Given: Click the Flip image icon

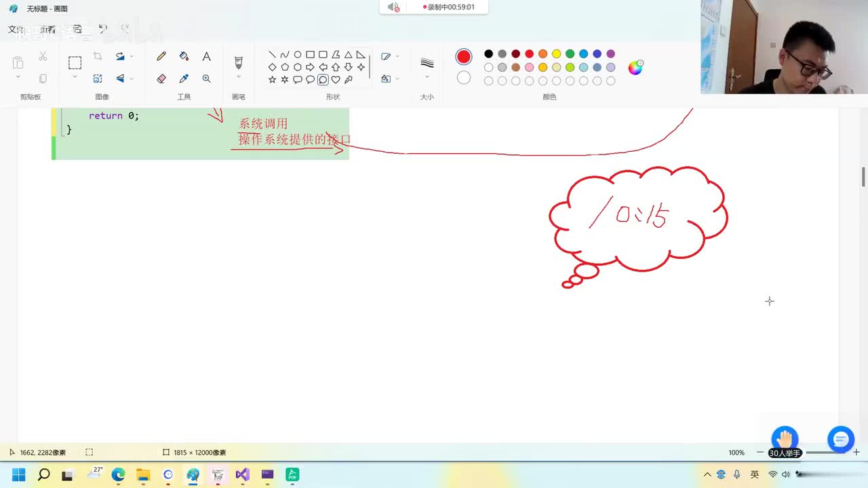Looking at the screenshot, I should pos(120,79).
